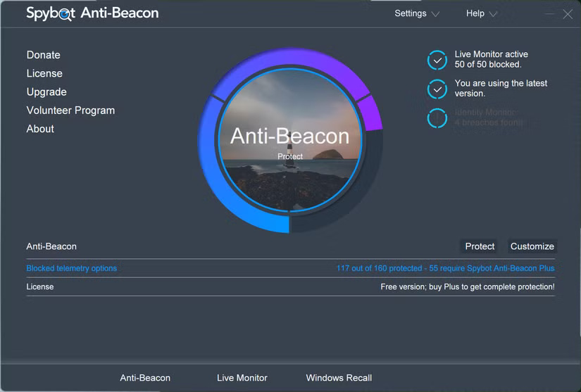Screen dimensions: 581x392
Task: Open the Volunteer Program page
Action: 70,110
